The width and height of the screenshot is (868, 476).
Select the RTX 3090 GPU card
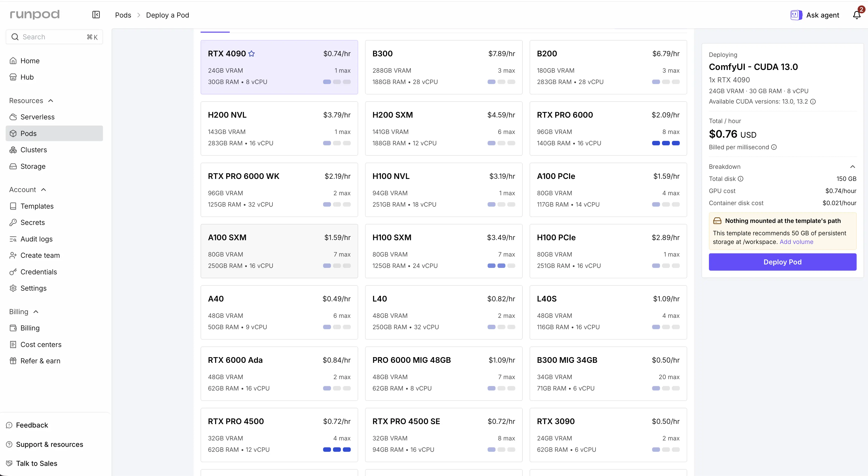[608, 435]
